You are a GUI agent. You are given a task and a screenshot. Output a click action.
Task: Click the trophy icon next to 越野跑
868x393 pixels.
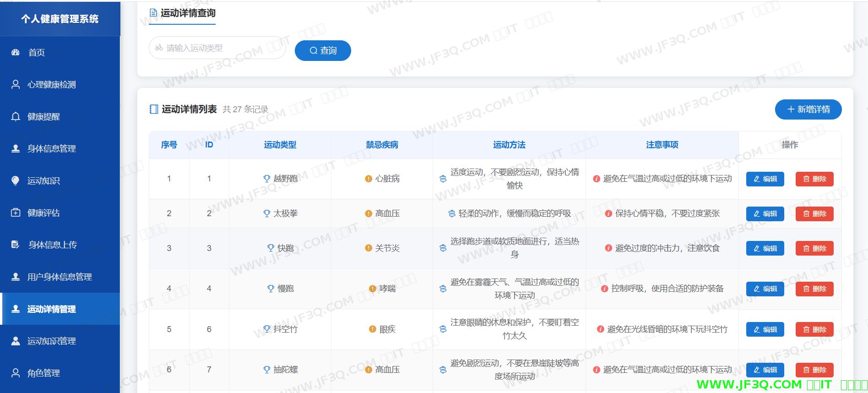[x=267, y=179]
